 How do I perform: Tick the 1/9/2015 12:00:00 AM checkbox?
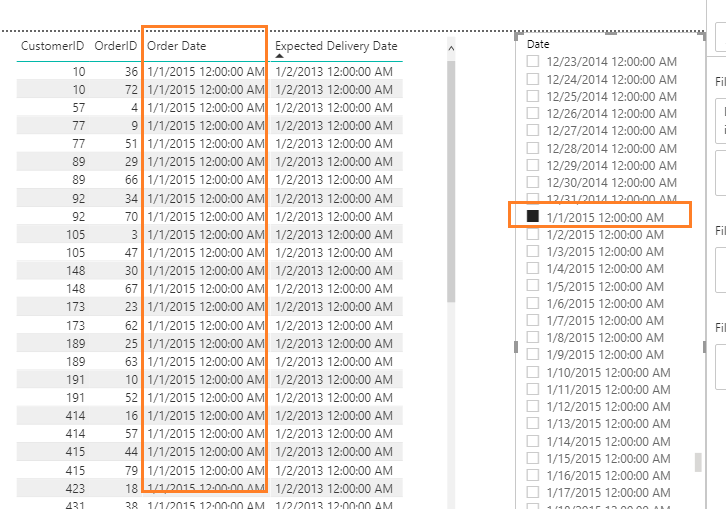point(532,354)
